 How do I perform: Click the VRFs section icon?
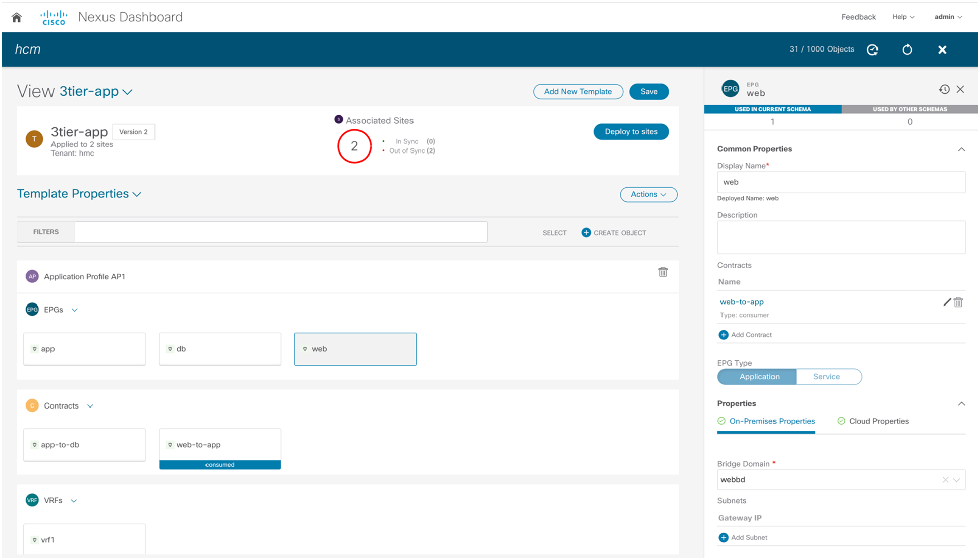point(32,500)
